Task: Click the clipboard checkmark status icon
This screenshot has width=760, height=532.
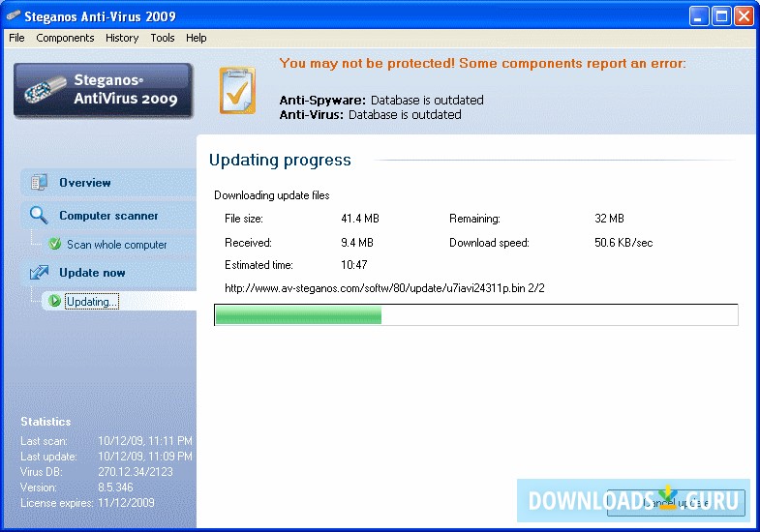Action: click(237, 91)
